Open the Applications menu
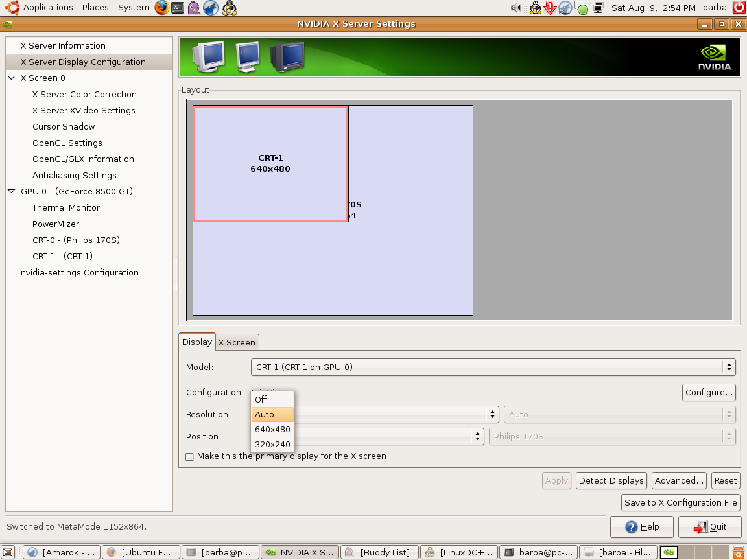 (48, 8)
